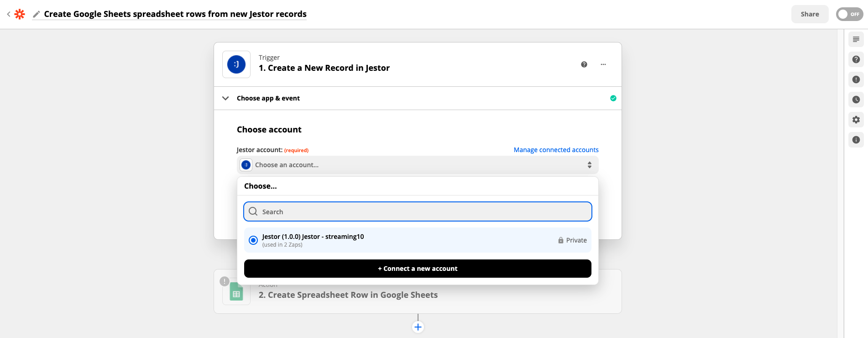Open the trigger step more options menu
The image size is (868, 338).
point(603,64)
